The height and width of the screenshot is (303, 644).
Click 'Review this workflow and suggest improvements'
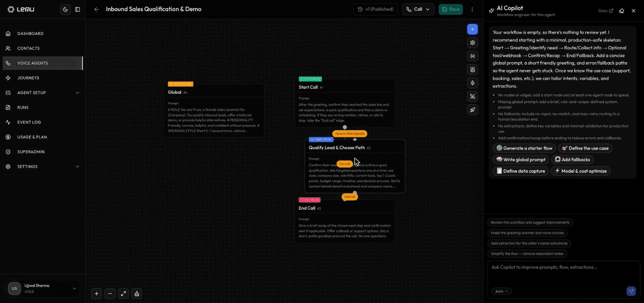530,222
